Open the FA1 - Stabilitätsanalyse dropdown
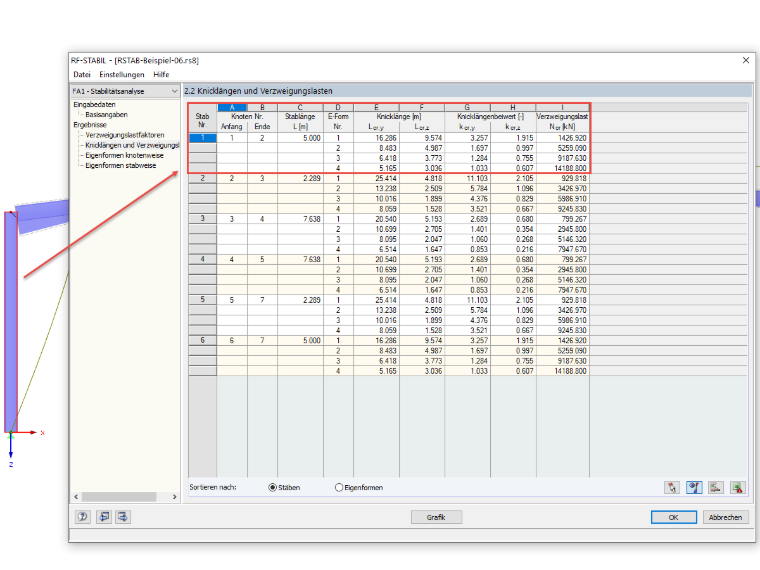 (126, 91)
